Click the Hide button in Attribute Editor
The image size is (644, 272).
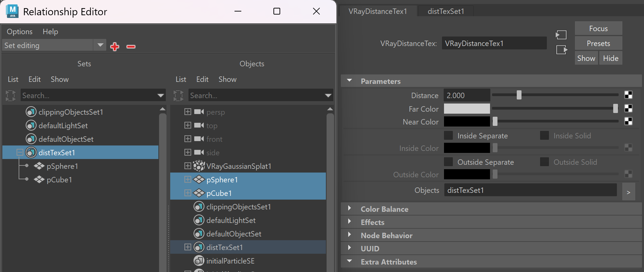coord(610,58)
